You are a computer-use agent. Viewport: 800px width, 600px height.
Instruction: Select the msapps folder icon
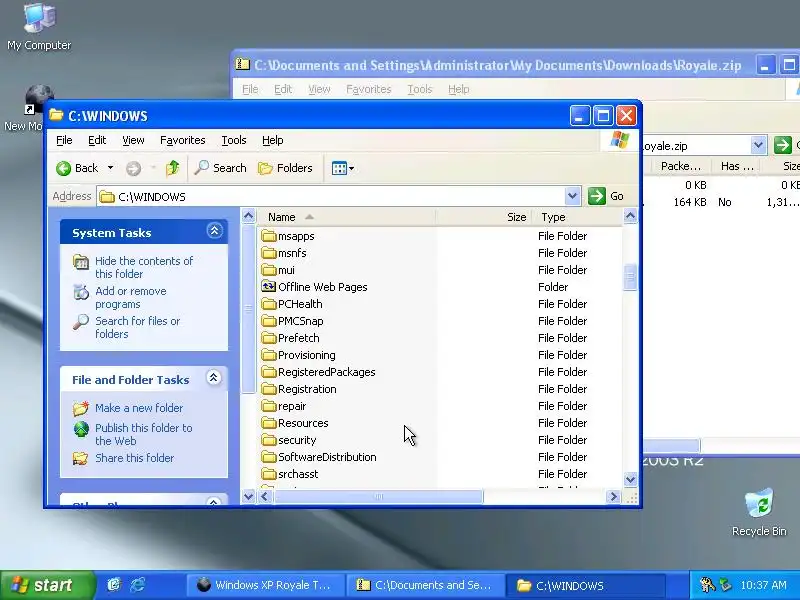coord(269,236)
